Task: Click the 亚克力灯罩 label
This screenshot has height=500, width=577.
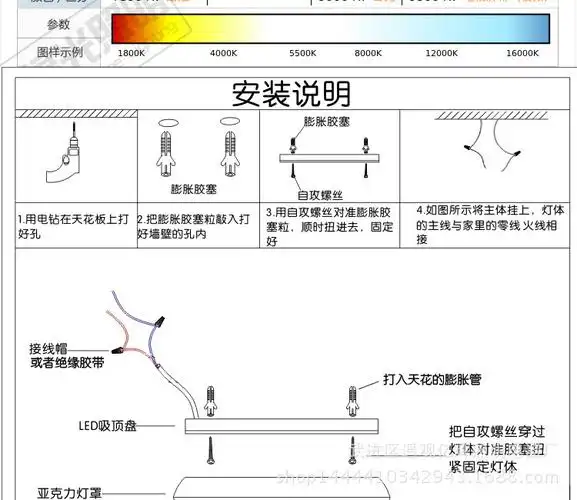Action: (x=69, y=493)
